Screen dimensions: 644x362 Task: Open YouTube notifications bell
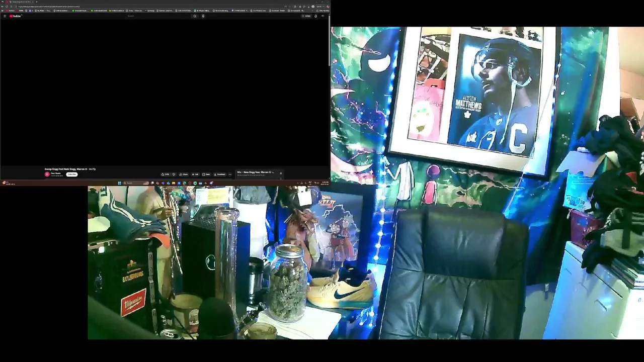[x=315, y=16]
